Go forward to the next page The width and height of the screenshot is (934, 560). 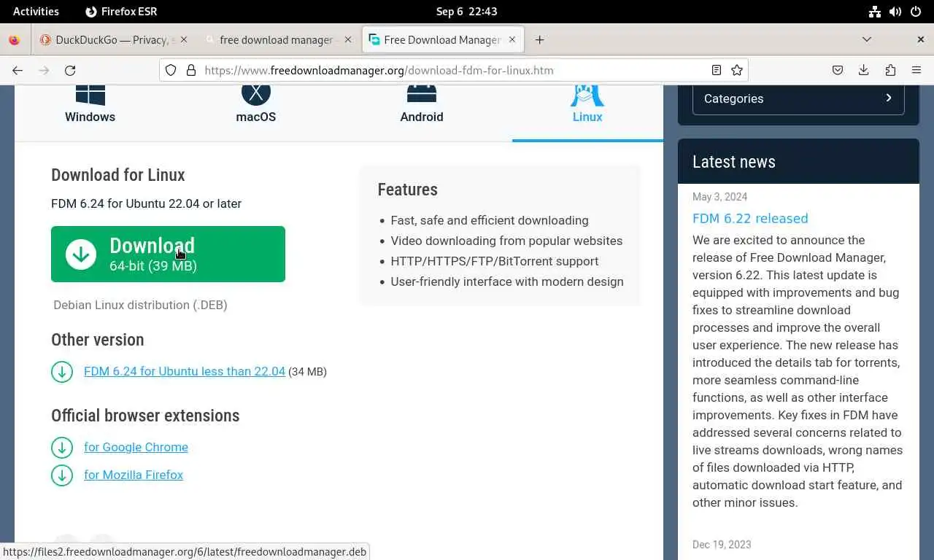coord(44,70)
